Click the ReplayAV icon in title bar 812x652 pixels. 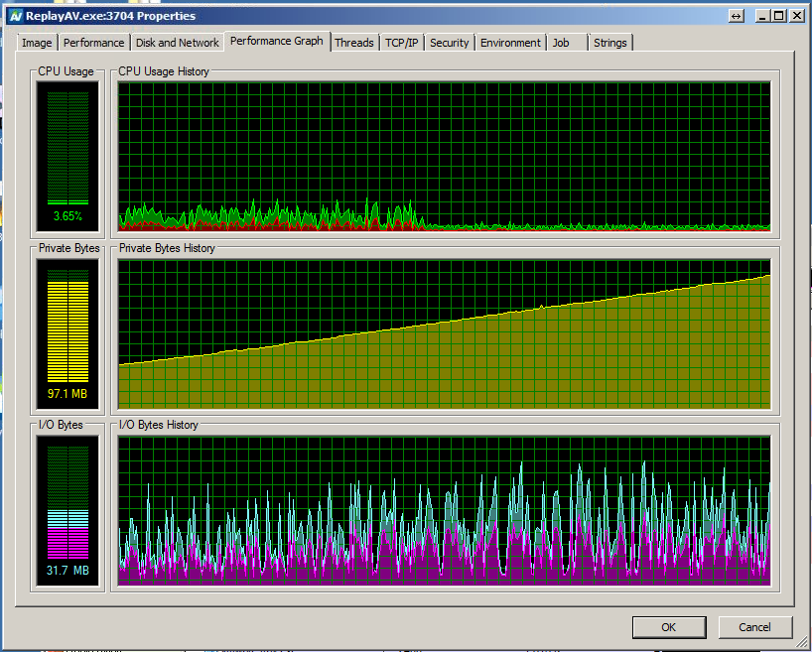[x=16, y=16]
